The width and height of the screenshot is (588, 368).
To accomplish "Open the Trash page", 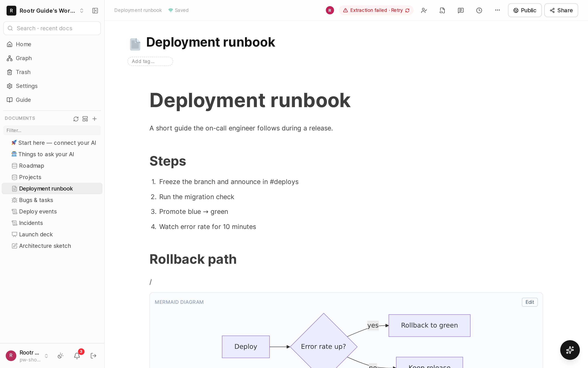I will click(x=52, y=72).
